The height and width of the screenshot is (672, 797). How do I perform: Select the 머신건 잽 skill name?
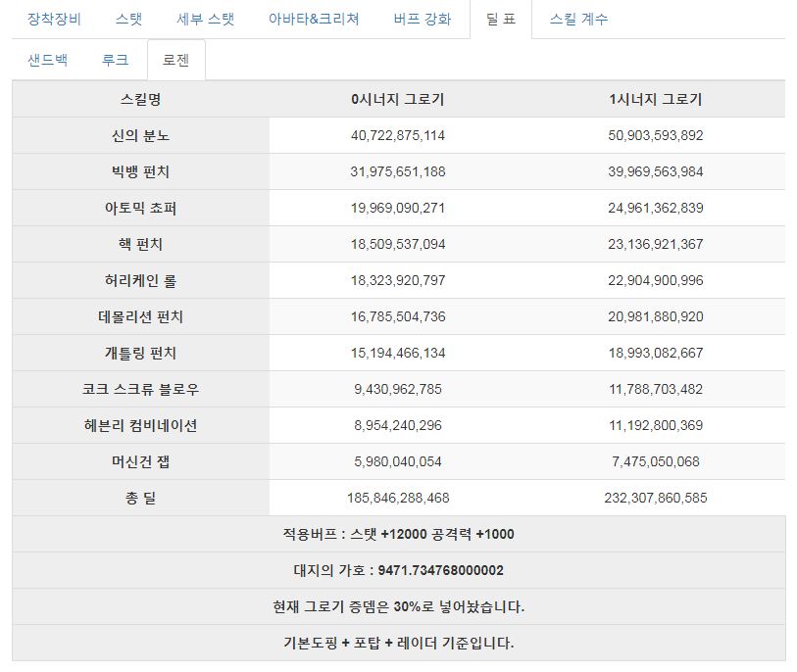click(141, 461)
